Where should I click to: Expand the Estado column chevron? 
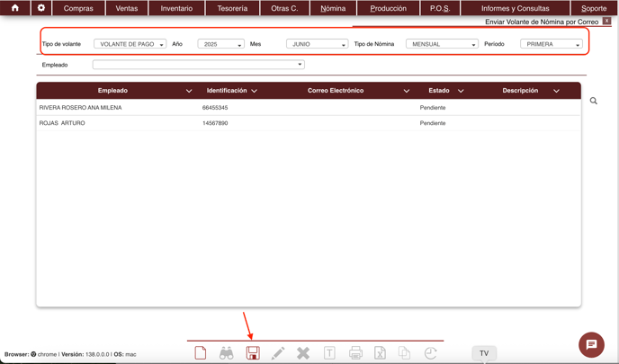(461, 91)
